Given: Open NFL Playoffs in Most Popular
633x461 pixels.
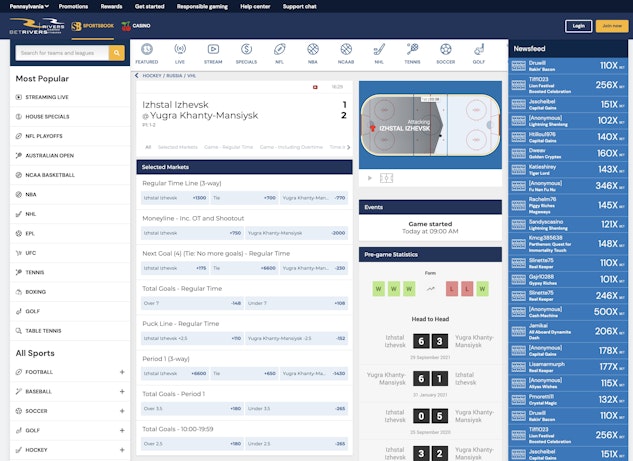Looking at the screenshot, I should (70, 136).
